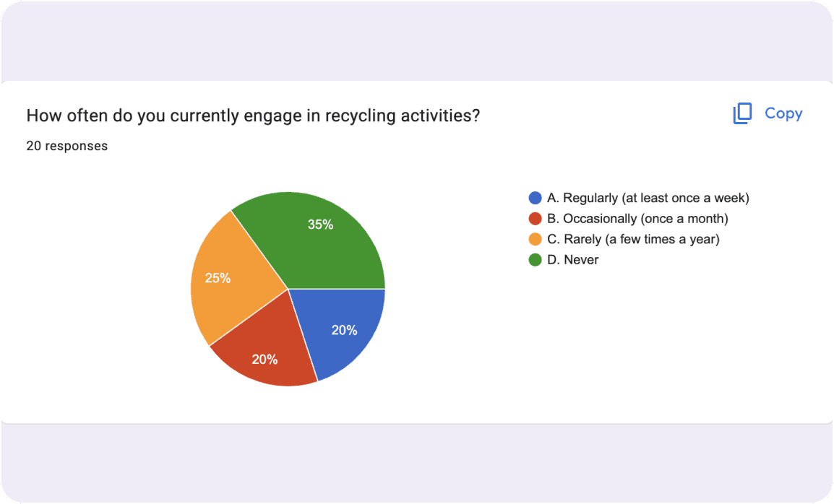Select the blue legend dot for Regularly
Viewport: 834px width, 504px height.
tap(535, 198)
